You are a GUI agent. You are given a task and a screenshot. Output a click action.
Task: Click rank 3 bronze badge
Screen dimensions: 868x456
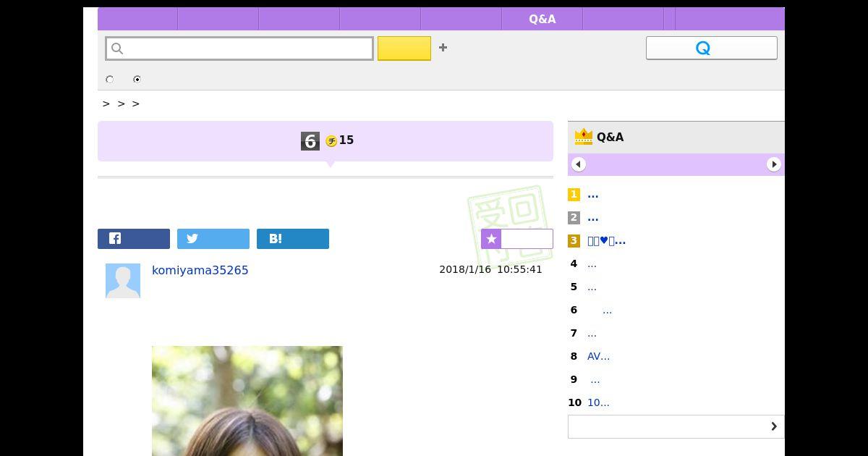(x=574, y=241)
